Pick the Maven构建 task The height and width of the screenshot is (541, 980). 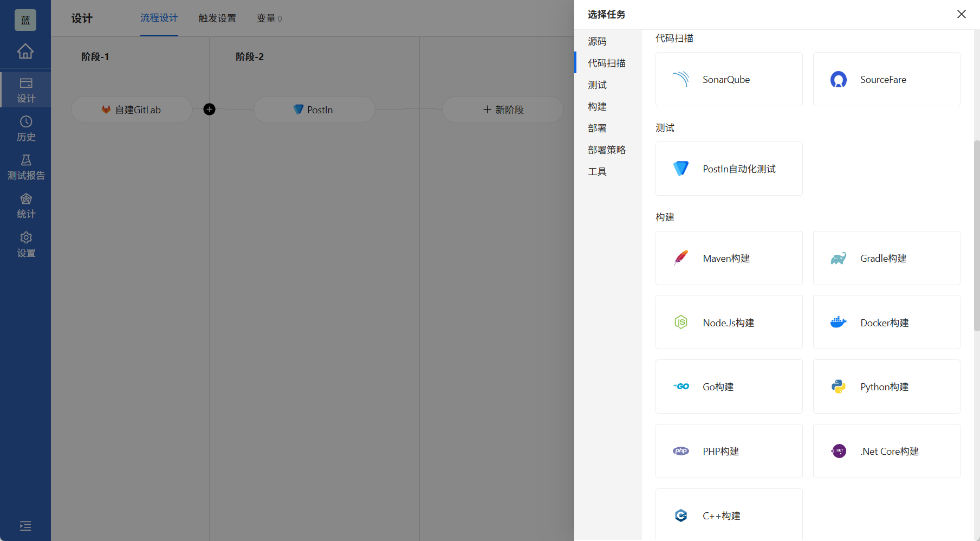click(729, 258)
